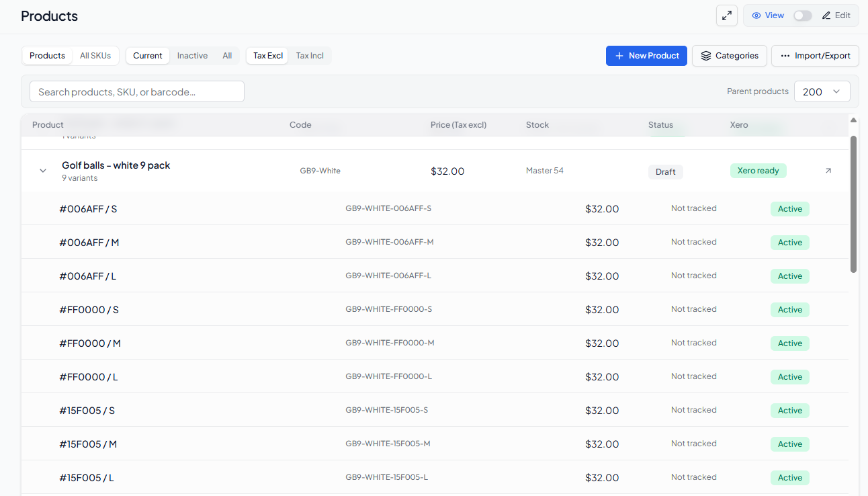Switch to View mode label

tap(775, 15)
